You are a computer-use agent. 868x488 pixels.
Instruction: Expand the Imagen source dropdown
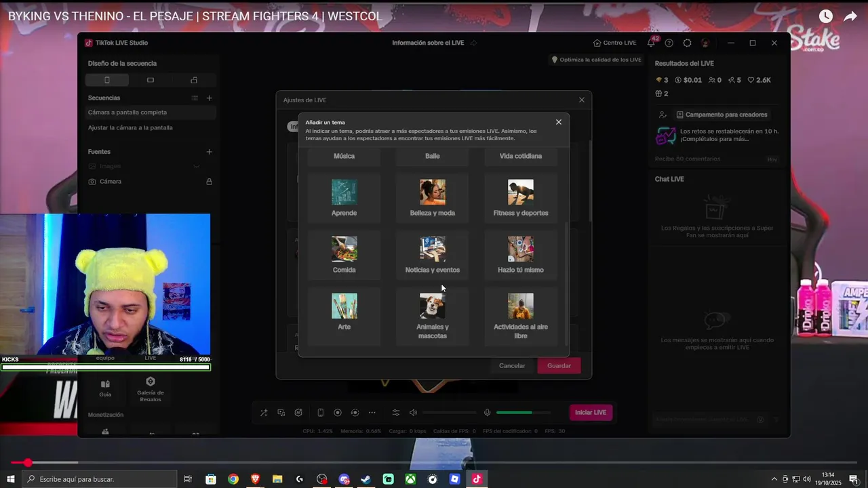(196, 166)
